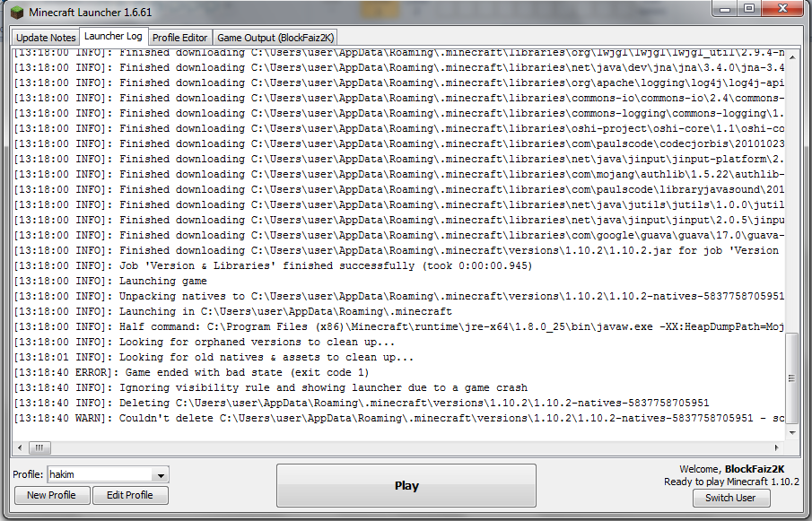Click the 'Finished downloading' log4j-api line
The width and height of the screenshot is (812, 521).
(399, 82)
